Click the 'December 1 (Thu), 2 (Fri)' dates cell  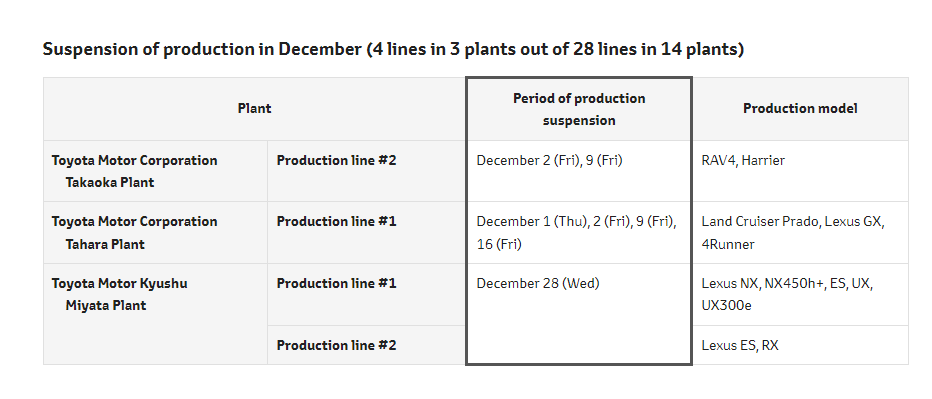(579, 233)
